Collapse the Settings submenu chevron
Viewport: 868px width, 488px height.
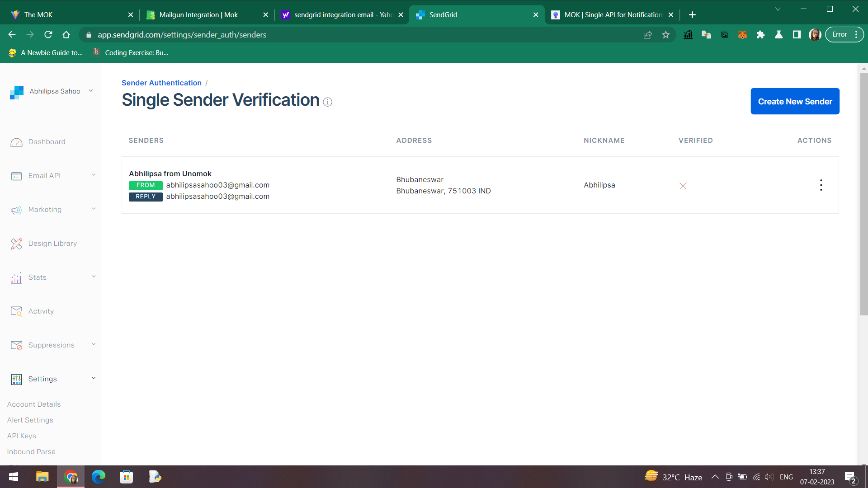point(94,378)
